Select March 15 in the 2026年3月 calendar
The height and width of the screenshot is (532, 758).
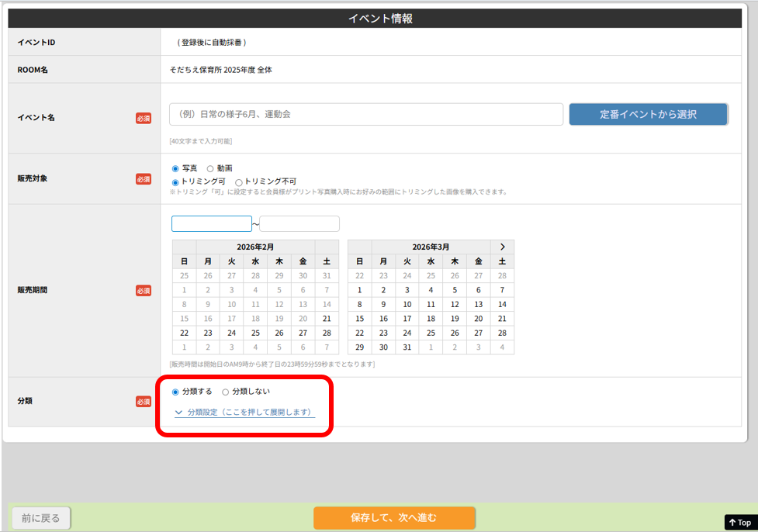point(359,318)
